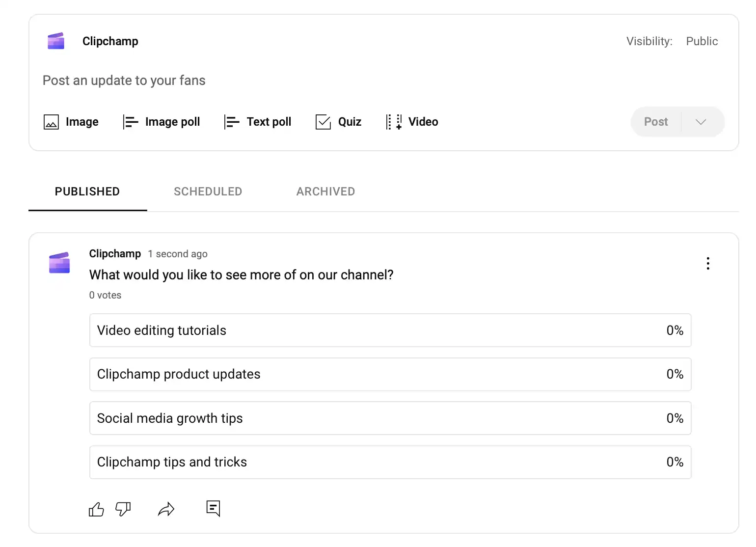The height and width of the screenshot is (547, 756).
Task: Share the poll post
Action: (x=166, y=509)
